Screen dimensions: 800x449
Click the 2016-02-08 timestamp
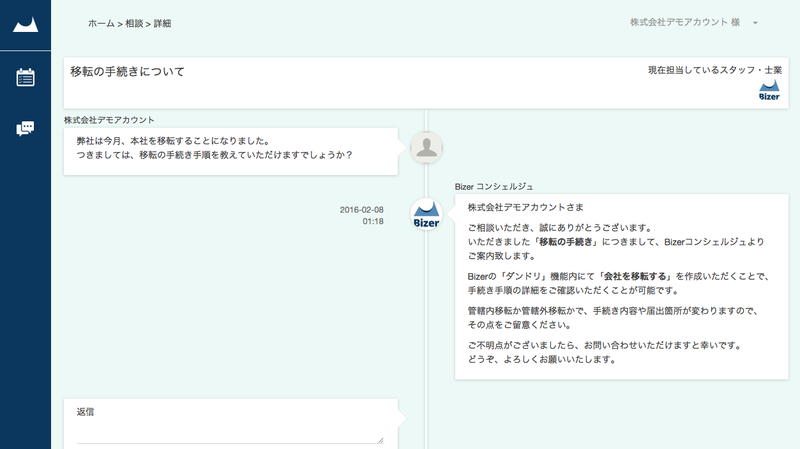coord(362,210)
